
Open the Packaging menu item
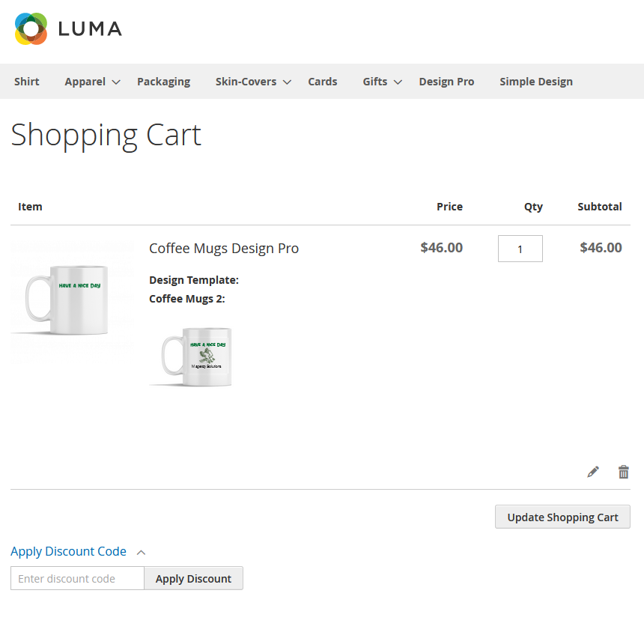(x=163, y=82)
